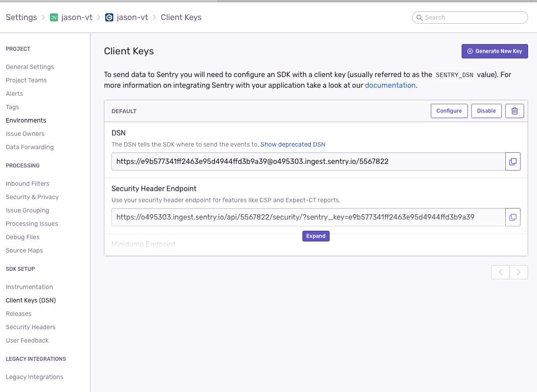Open the documentation link
The height and width of the screenshot is (392, 537).
click(x=390, y=85)
